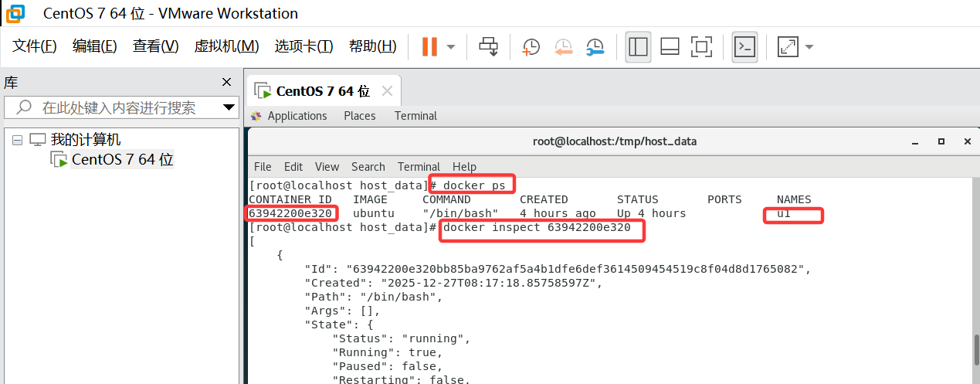Click the "Paused": false line
This screenshot has width=980, height=384.
pos(388,366)
